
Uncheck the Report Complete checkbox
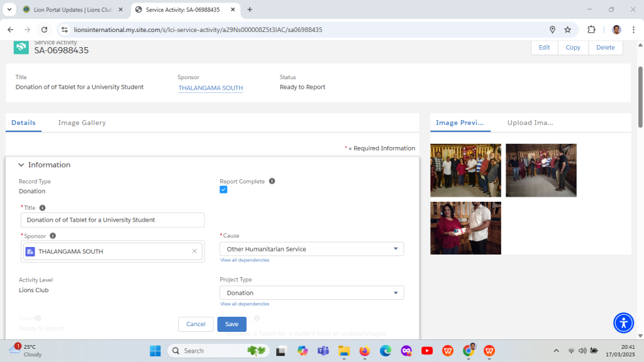coord(223,190)
